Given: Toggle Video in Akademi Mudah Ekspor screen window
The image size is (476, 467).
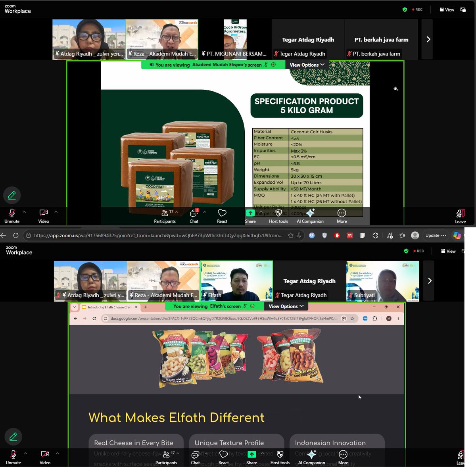Looking at the screenshot, I should (x=44, y=216).
